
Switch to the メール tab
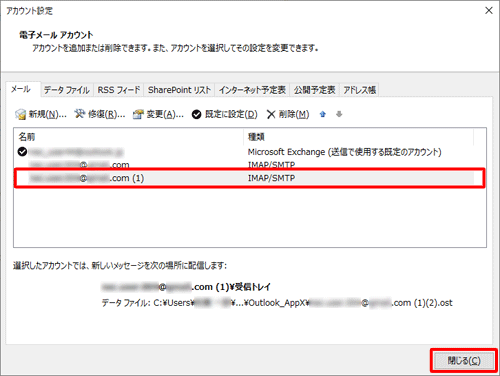pos(23,89)
